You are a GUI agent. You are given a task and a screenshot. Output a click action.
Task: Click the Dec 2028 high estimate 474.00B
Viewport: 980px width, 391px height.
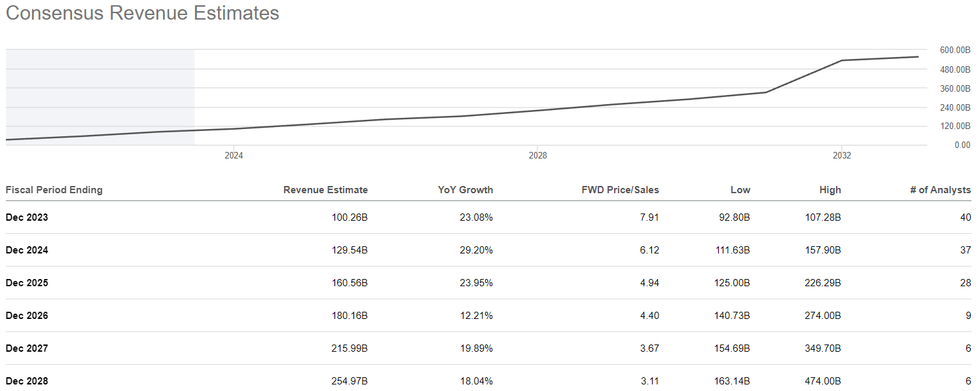pos(824,381)
